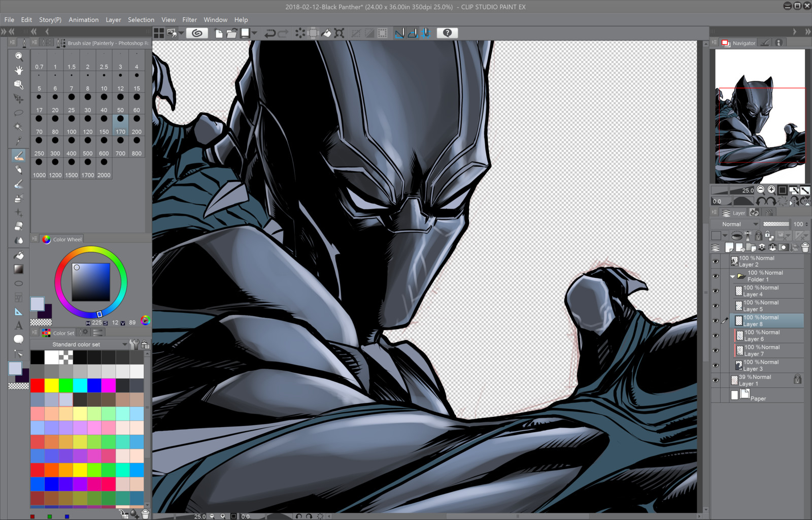Select the Paper layer

pyautogui.click(x=767, y=396)
